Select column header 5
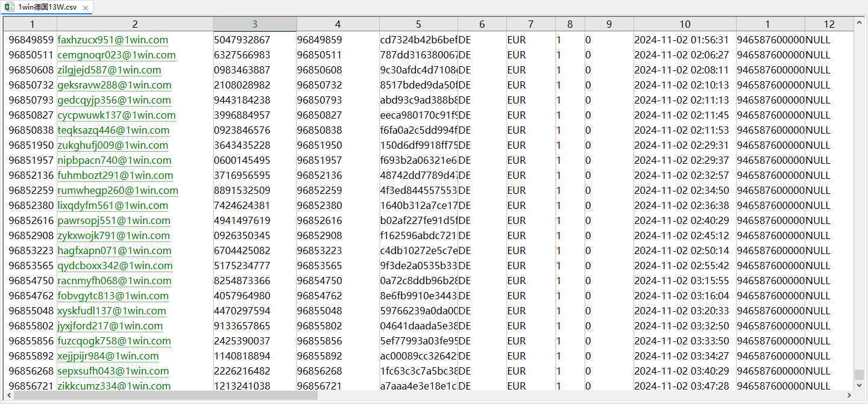 418,24
